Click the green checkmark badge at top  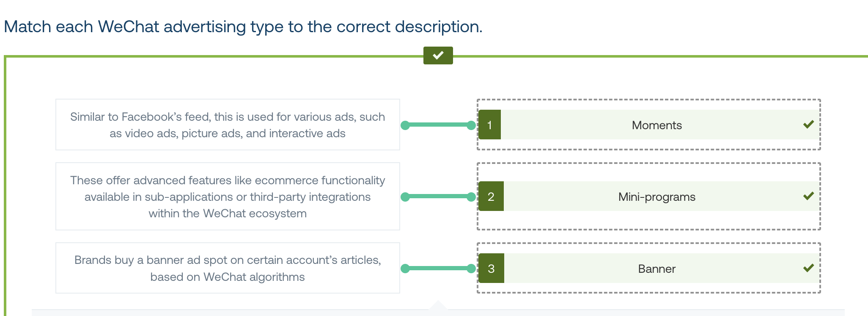point(438,55)
